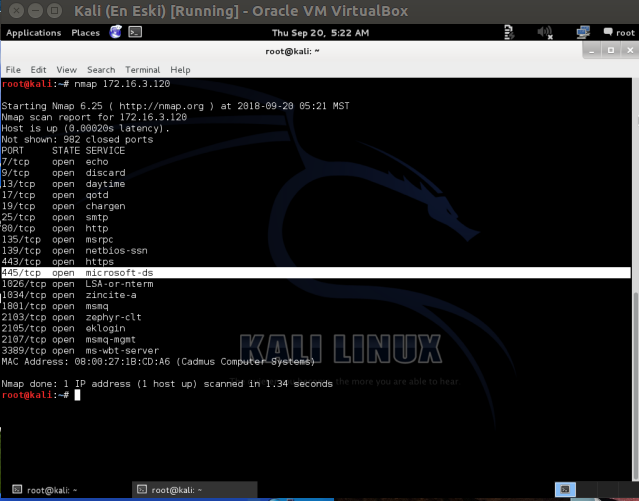The width and height of the screenshot is (639, 501).
Task: Click the MAC Address line
Action: coord(158,362)
